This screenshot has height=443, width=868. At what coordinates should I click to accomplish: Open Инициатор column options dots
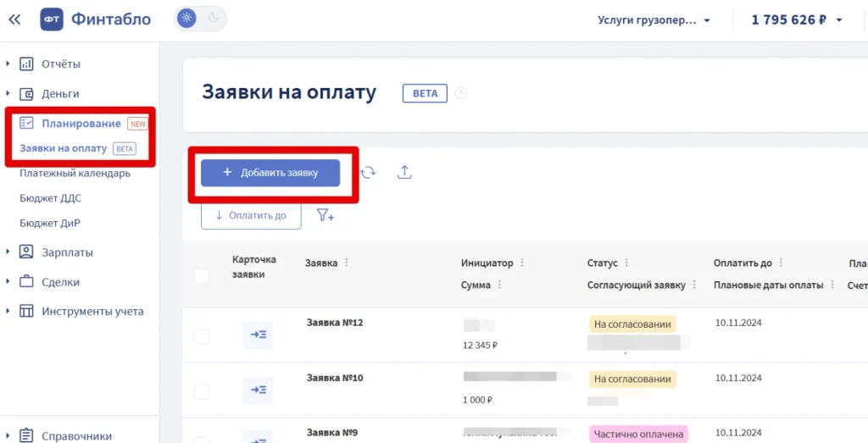521,263
